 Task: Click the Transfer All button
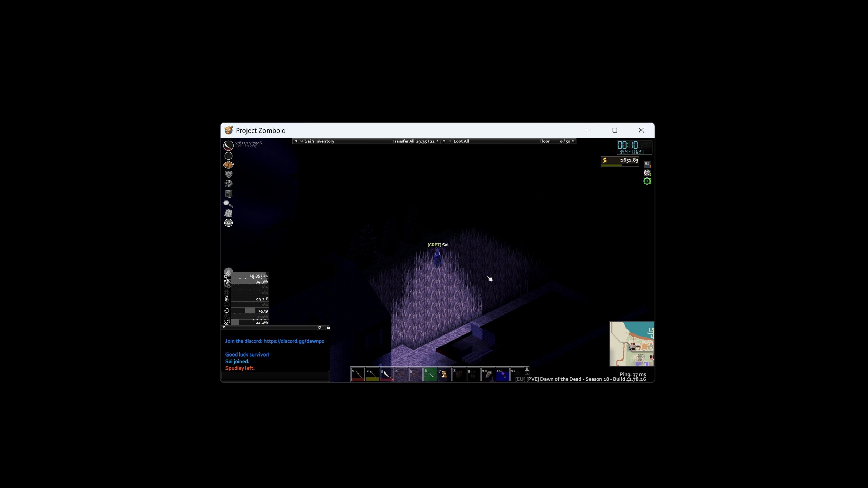[x=403, y=141]
